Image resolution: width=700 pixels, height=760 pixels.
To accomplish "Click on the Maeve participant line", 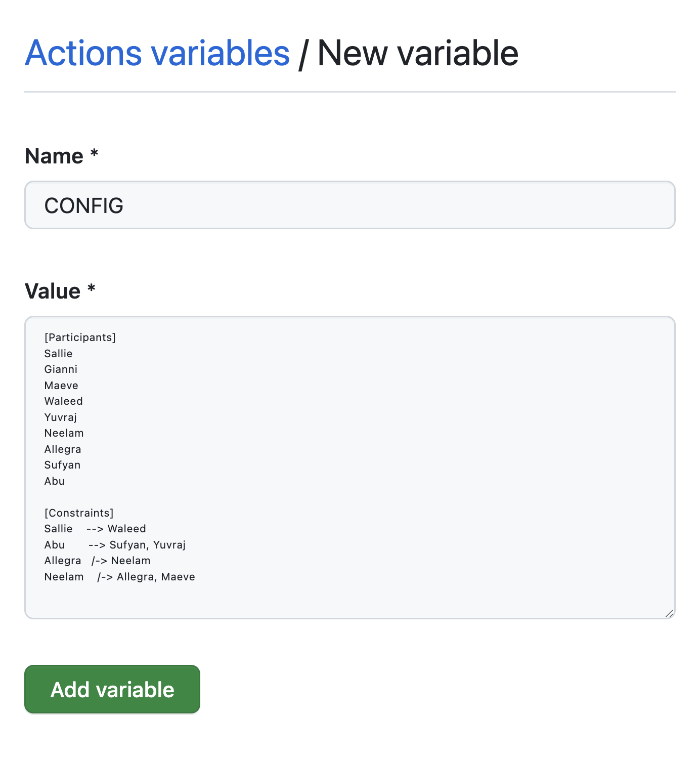I will (x=61, y=386).
